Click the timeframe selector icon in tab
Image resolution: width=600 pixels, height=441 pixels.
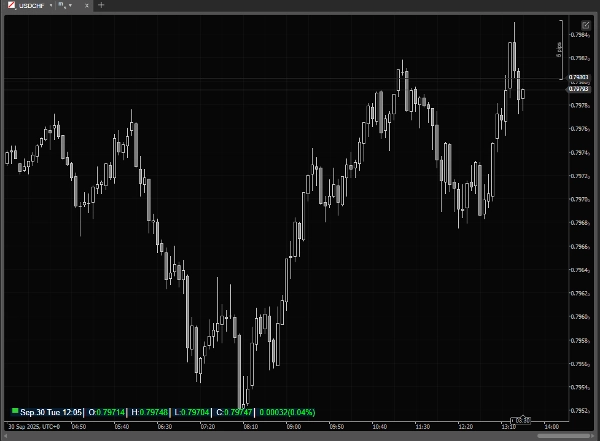[x=61, y=5]
